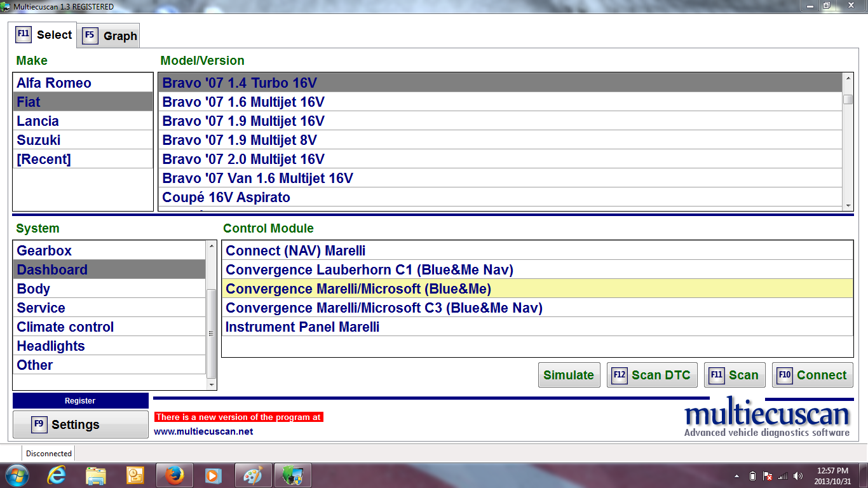Open Paint from the taskbar
The image size is (868, 488).
253,475
